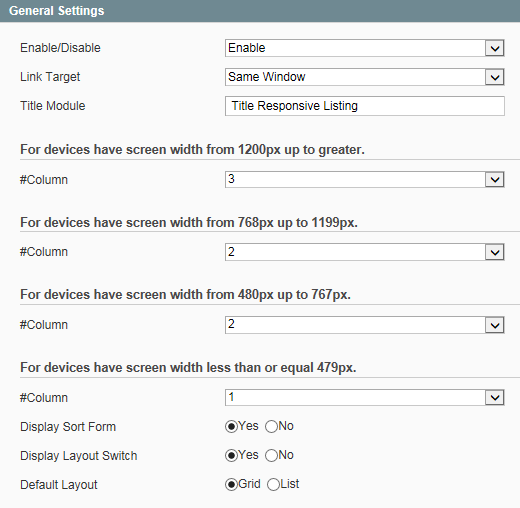Click the arrow icon on Same Window dropdown
This screenshot has width=520, height=508.
pyautogui.click(x=495, y=77)
